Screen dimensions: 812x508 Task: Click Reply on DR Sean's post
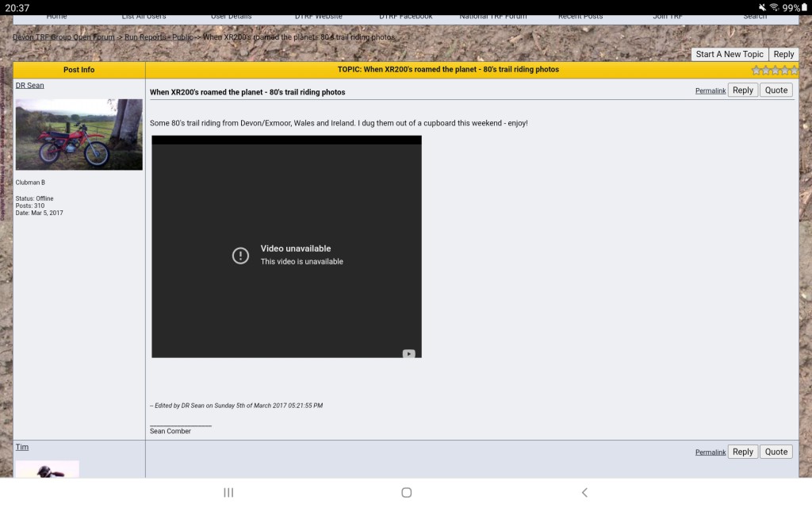[743, 90]
